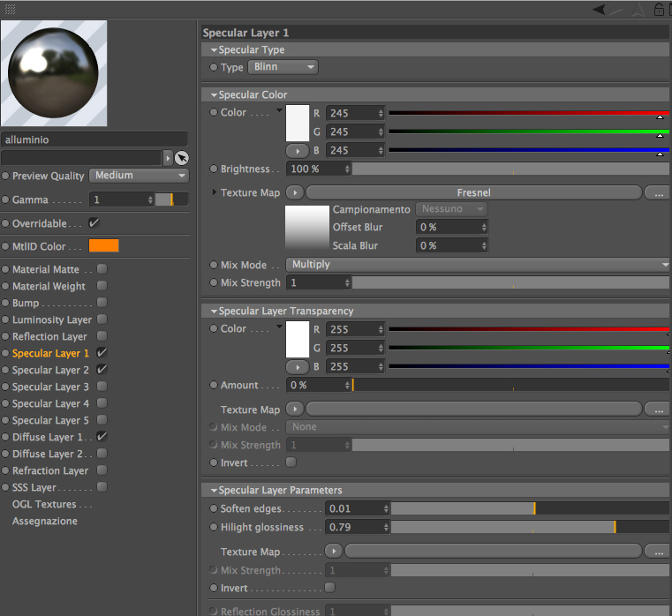Collapse the Specular Layer Parameters section
Image resolution: width=672 pixels, height=616 pixels.
(x=215, y=491)
